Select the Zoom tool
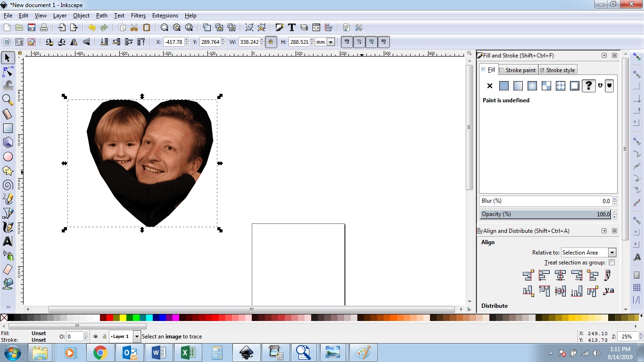This screenshot has width=644, height=362. point(8,100)
